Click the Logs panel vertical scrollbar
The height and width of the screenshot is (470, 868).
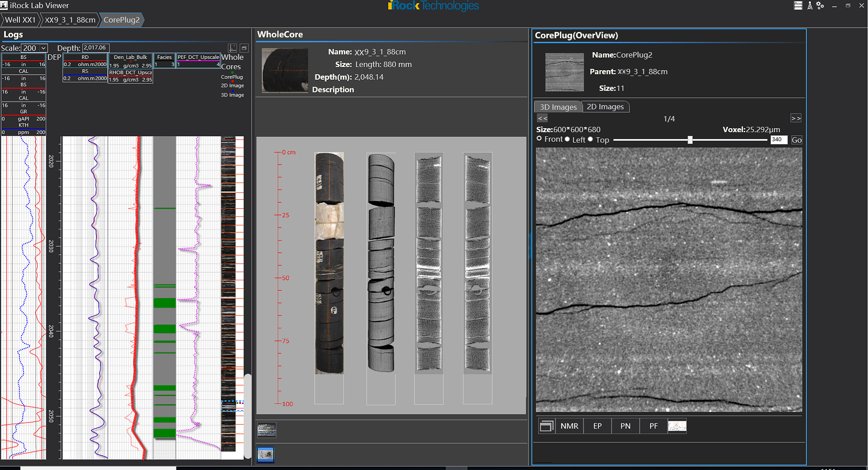[x=248, y=416]
